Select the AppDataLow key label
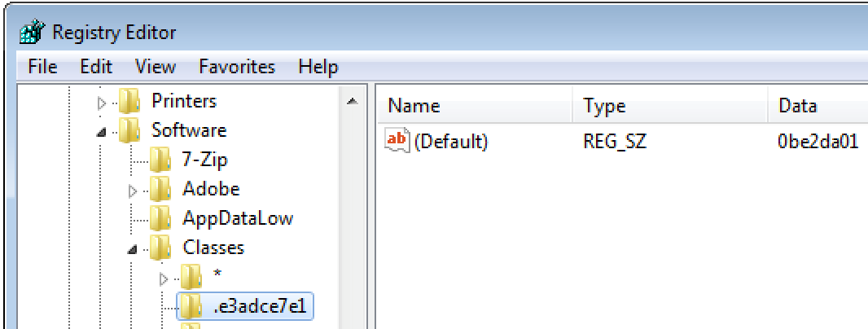The height and width of the screenshot is (329, 868). tap(238, 218)
